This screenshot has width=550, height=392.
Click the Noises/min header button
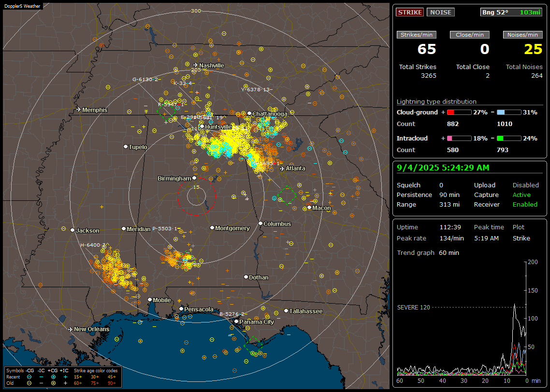[x=522, y=35]
